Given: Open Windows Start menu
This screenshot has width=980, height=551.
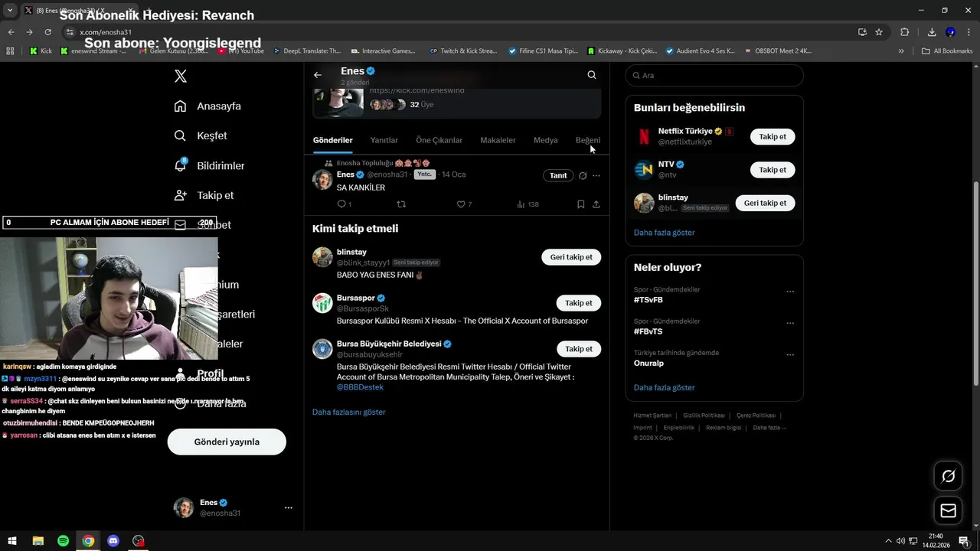Looking at the screenshot, I should pyautogui.click(x=12, y=541).
